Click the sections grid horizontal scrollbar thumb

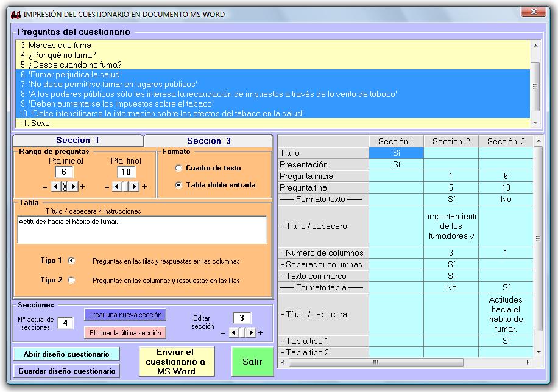coord(376,362)
